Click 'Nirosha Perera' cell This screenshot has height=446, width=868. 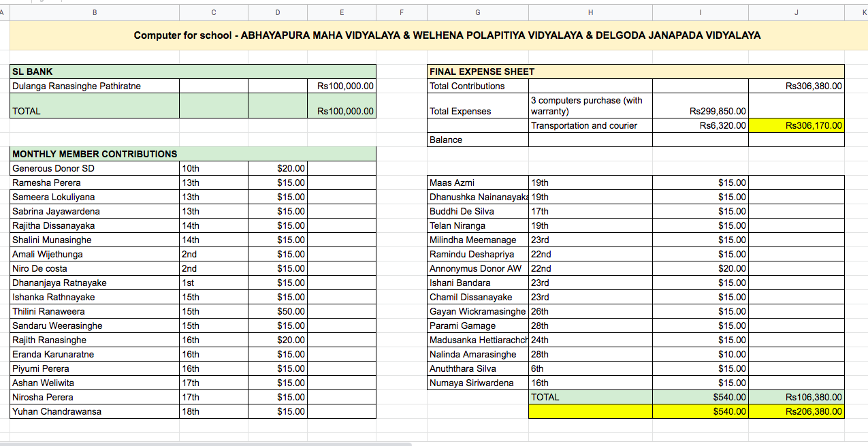pyautogui.click(x=95, y=397)
